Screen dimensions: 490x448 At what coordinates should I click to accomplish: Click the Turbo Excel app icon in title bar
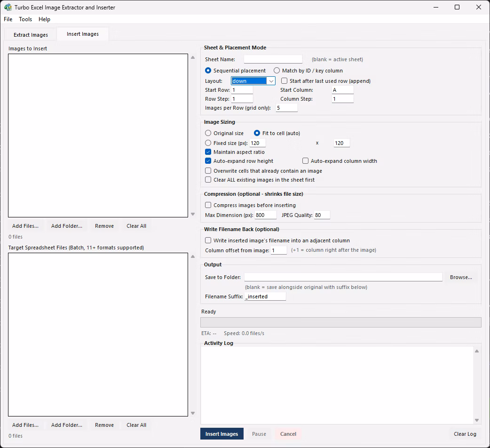8,7
